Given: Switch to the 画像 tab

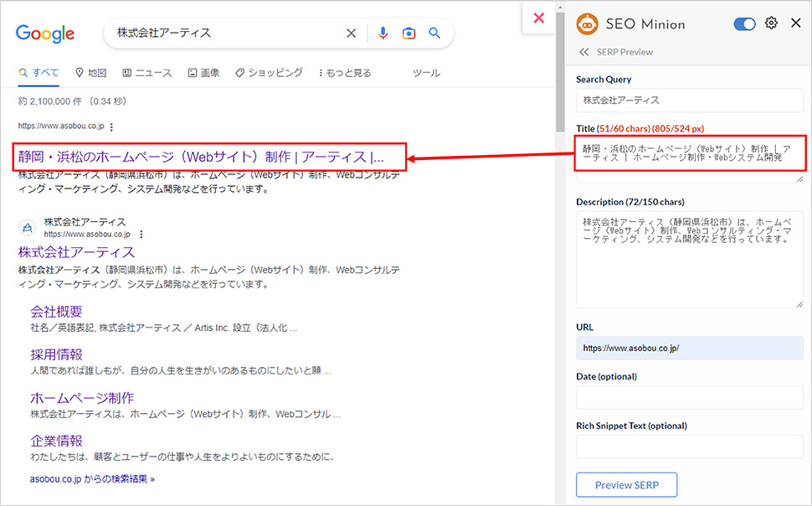Looking at the screenshot, I should [203, 73].
